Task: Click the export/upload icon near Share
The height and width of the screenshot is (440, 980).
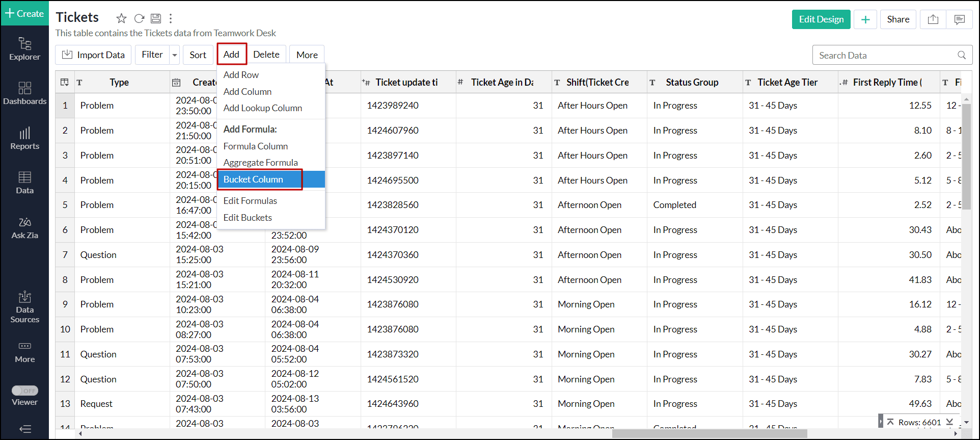Action: [x=933, y=19]
